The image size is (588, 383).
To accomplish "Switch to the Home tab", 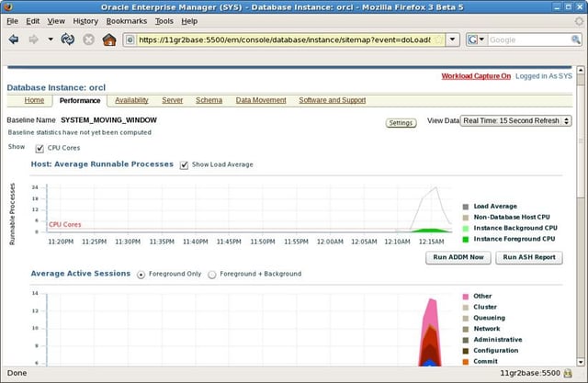I will pyautogui.click(x=34, y=100).
